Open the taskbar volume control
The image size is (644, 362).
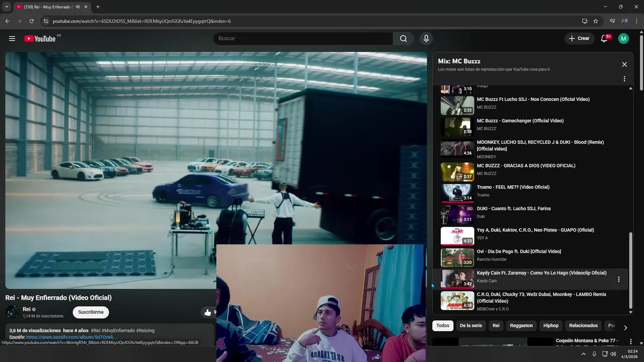pyautogui.click(x=613, y=354)
